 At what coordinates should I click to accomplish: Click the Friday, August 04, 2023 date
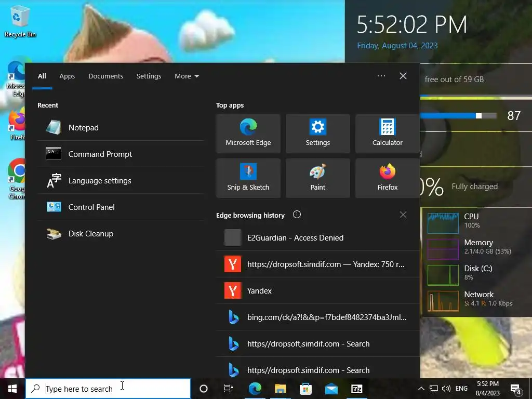click(397, 46)
